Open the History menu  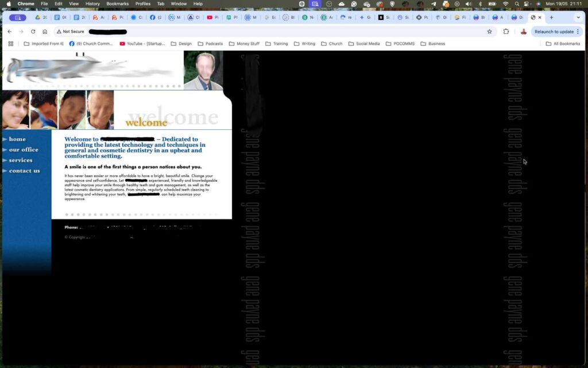coord(92,3)
